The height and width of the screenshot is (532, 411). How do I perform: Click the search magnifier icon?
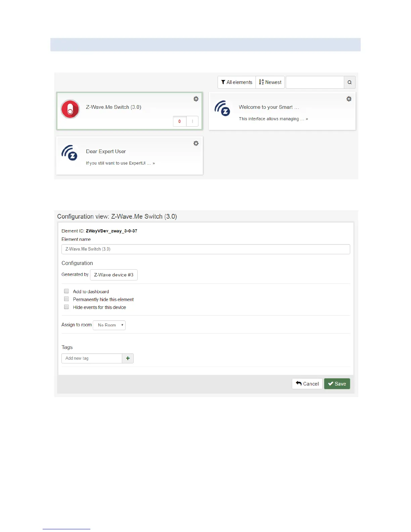click(350, 82)
